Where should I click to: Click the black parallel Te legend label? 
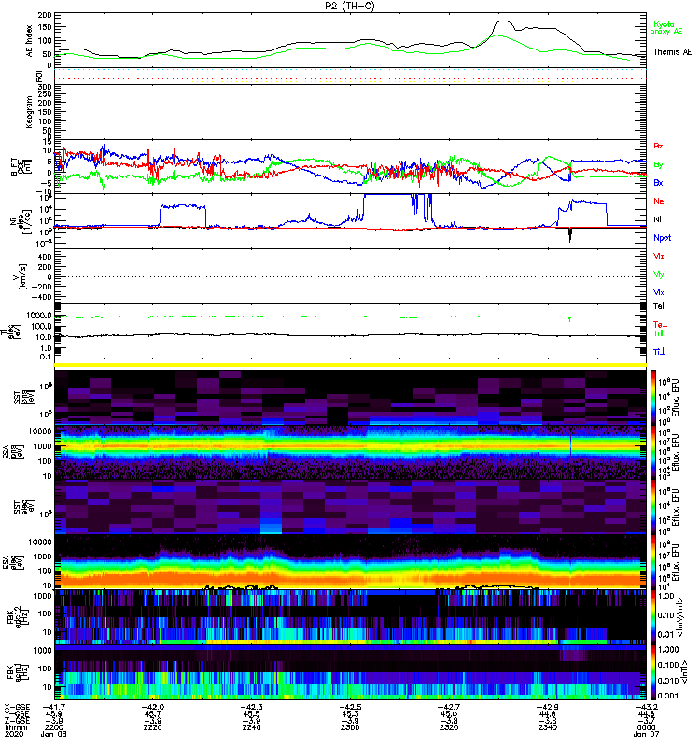(x=659, y=306)
